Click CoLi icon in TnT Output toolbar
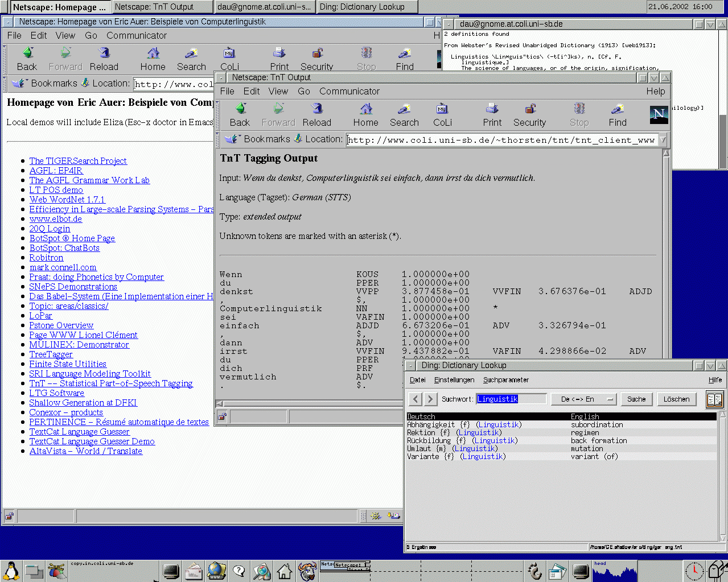The width and height of the screenshot is (728, 582). point(442,108)
